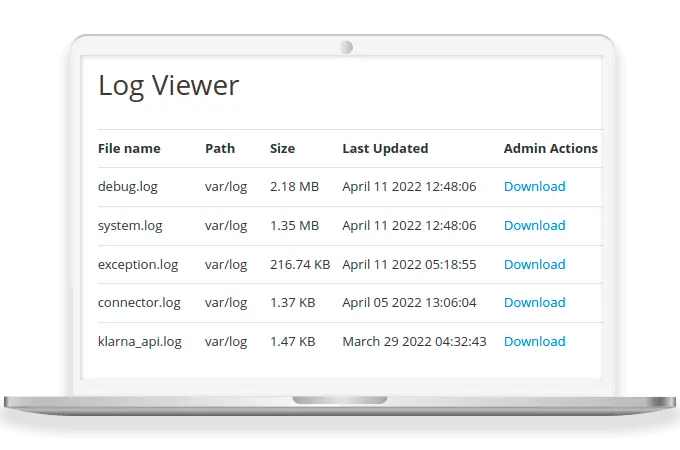Click Download for klarna_api.log
This screenshot has width=680, height=450.
534,342
